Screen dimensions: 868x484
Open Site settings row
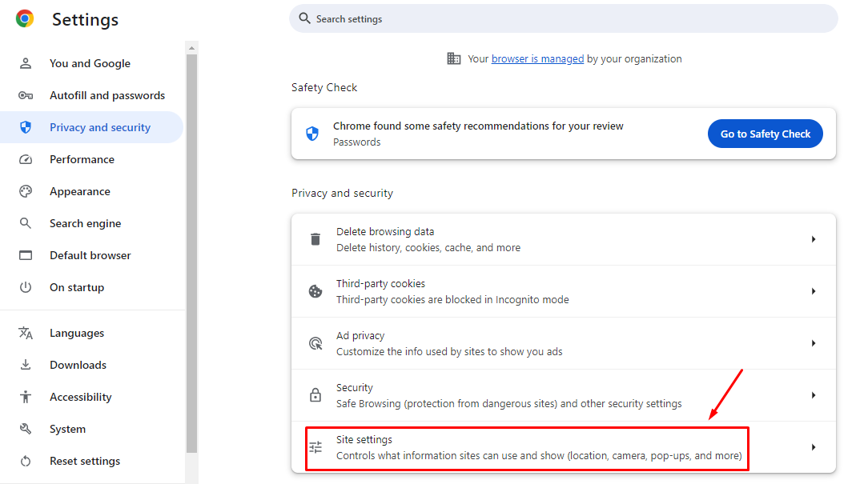564,447
